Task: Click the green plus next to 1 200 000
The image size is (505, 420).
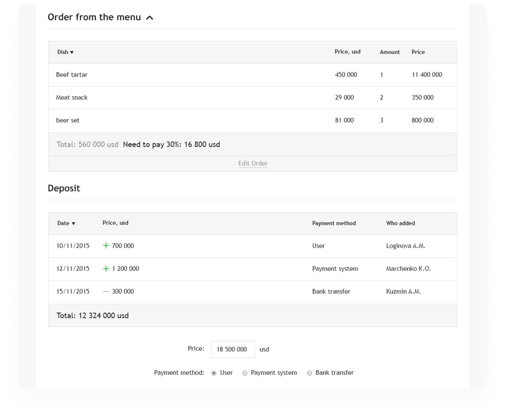Action: (106, 269)
